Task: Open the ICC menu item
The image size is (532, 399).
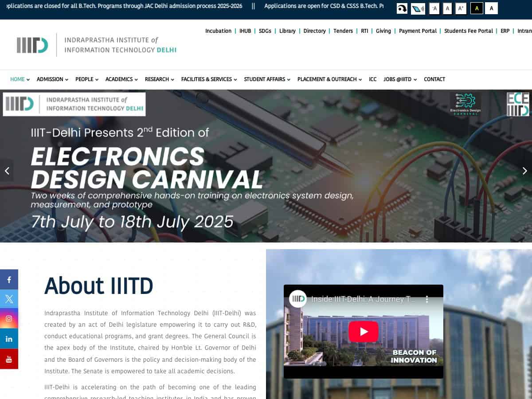Action: click(x=373, y=79)
